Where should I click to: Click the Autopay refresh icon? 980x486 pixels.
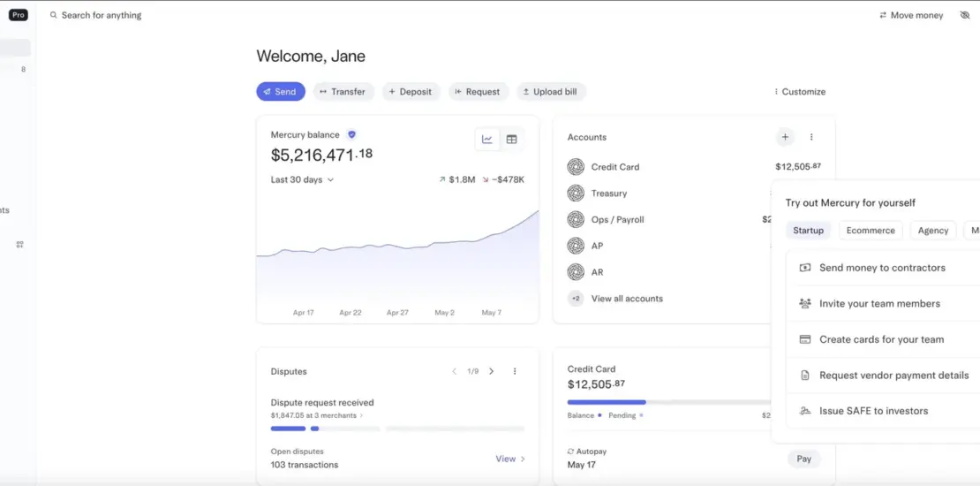click(570, 451)
